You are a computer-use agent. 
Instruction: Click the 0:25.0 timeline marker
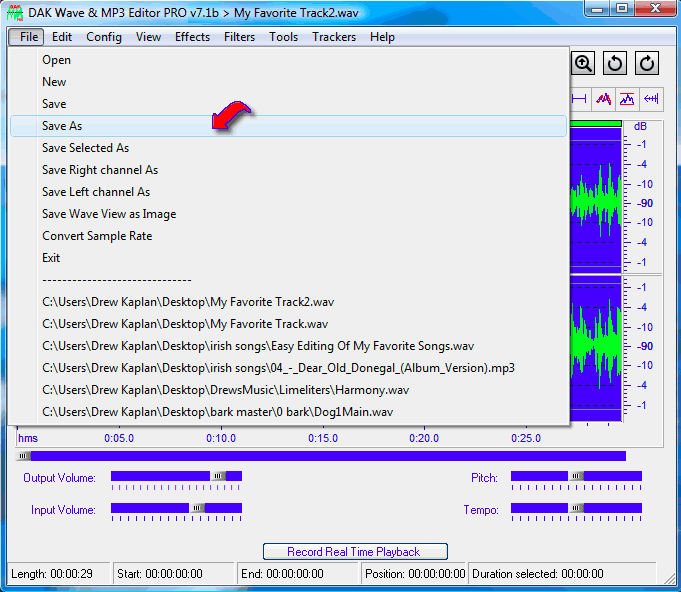click(x=526, y=438)
